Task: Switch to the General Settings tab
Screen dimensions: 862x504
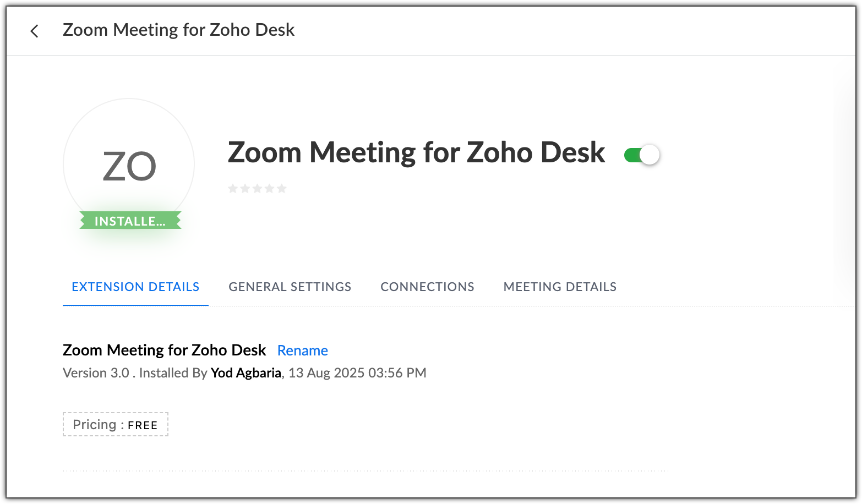Action: click(290, 287)
